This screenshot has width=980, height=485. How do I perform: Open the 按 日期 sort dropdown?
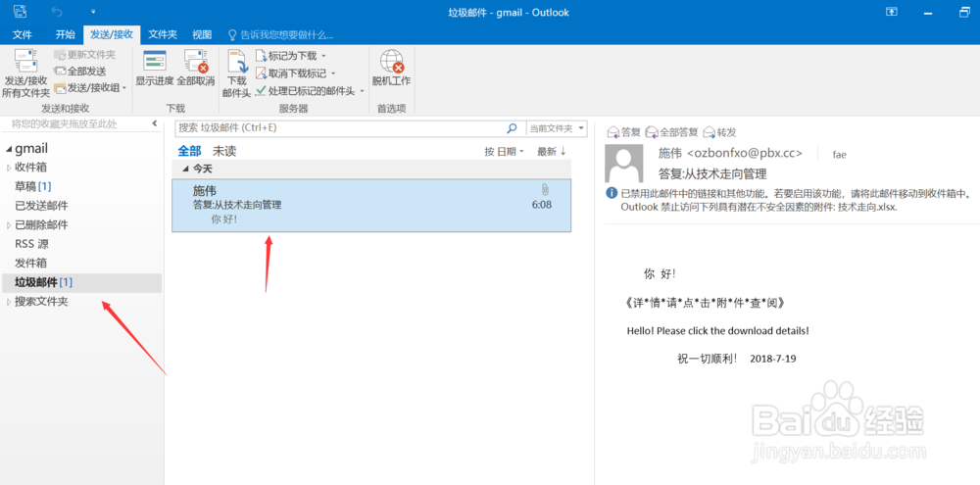coord(504,151)
